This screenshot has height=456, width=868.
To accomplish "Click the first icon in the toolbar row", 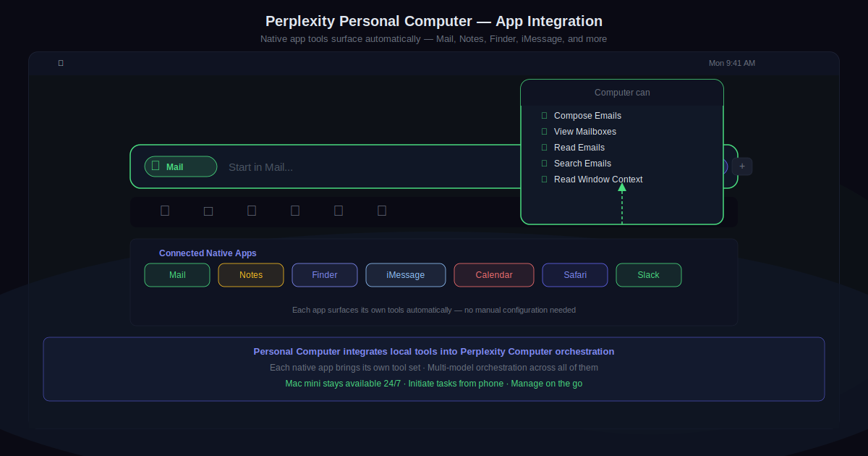I will tap(165, 211).
